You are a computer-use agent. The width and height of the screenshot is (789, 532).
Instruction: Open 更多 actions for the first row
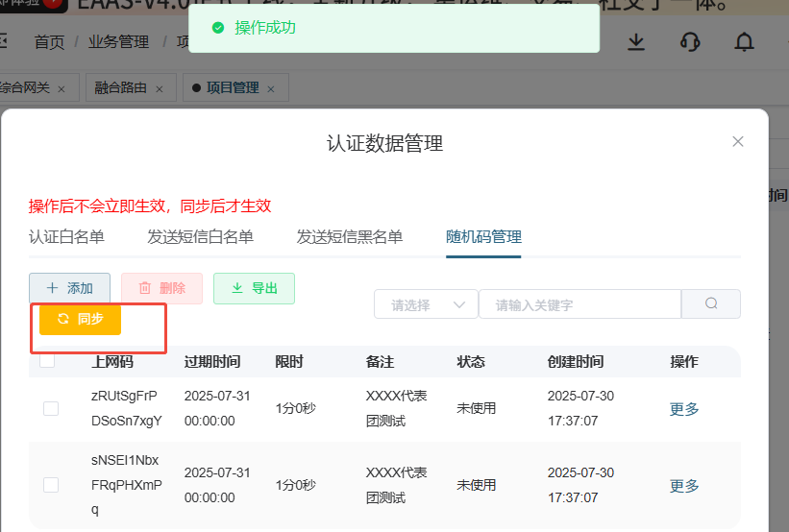tap(684, 408)
